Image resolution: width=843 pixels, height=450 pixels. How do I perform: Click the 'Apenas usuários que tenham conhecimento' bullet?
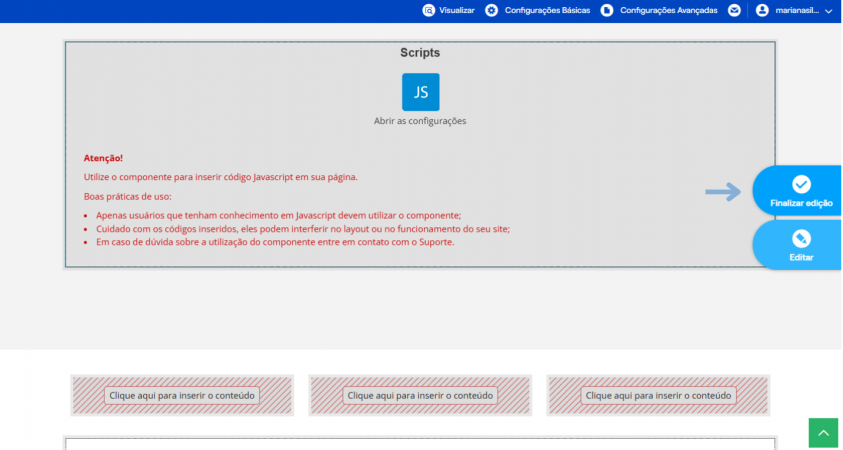278,216
